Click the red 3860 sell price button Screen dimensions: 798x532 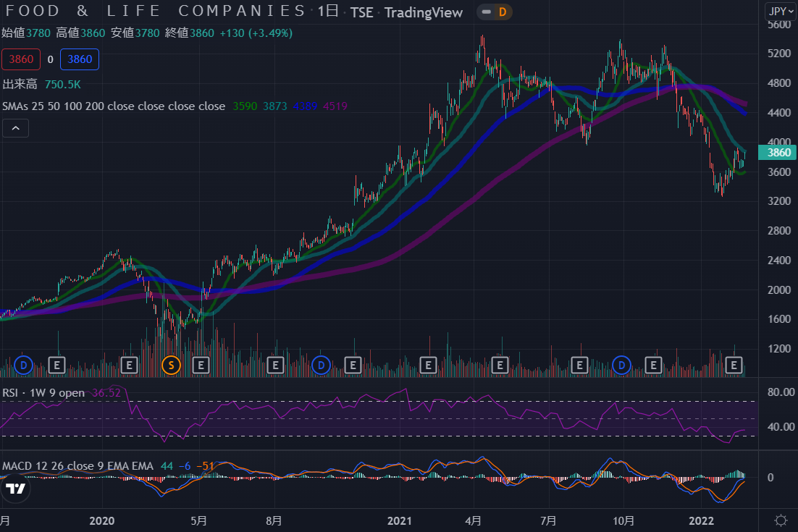pos(20,59)
